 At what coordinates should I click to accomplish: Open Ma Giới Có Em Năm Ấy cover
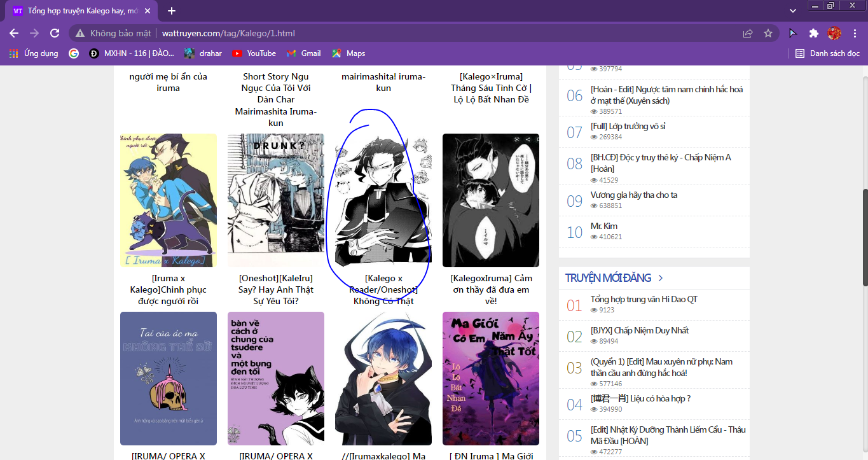[x=491, y=379]
